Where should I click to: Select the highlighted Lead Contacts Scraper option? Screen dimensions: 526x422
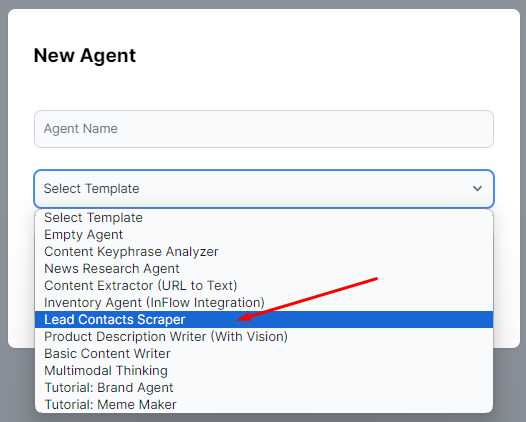[264, 320]
